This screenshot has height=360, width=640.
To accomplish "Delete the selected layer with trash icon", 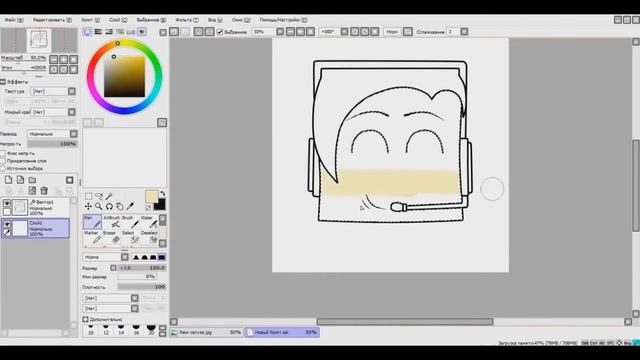I will [x=44, y=190].
